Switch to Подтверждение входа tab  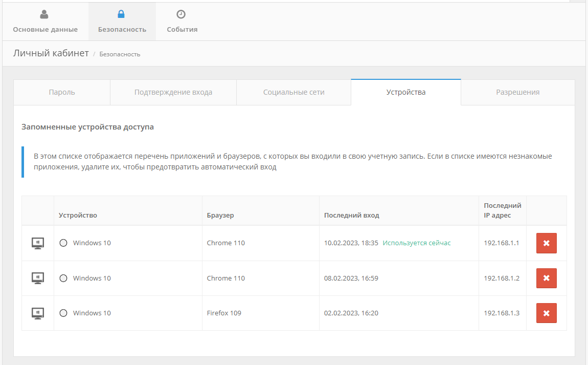(173, 92)
